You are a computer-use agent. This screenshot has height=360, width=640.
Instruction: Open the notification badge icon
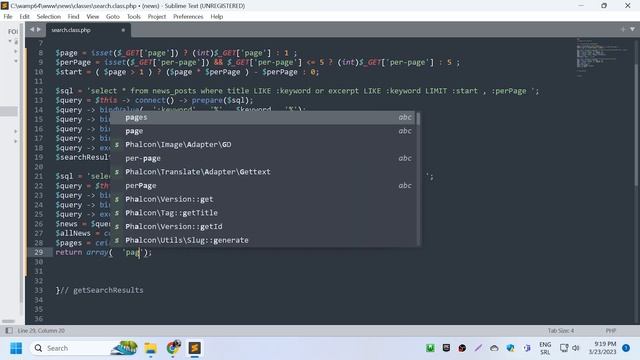click(626, 348)
